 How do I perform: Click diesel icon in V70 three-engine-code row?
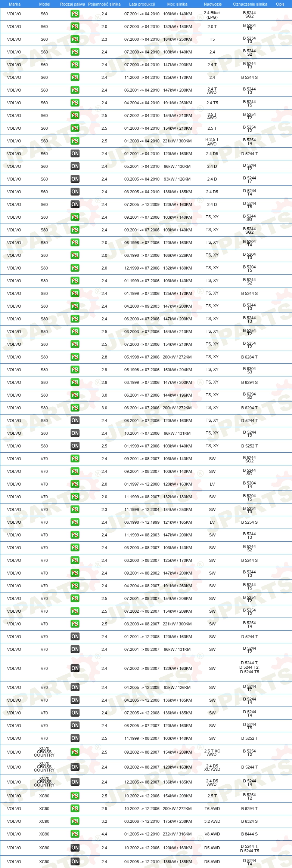pyautogui.click(x=75, y=668)
